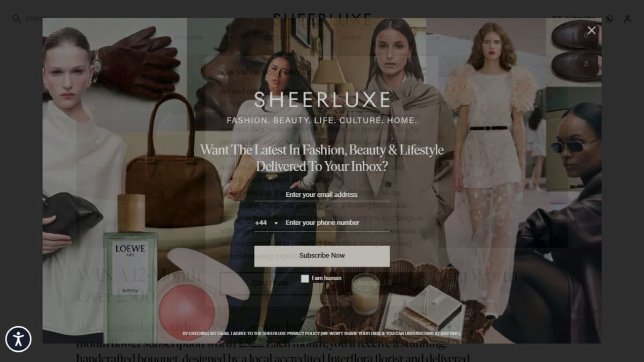Open the HOME navigation menu item
The width and height of the screenshot is (644, 362).
click(x=352, y=38)
